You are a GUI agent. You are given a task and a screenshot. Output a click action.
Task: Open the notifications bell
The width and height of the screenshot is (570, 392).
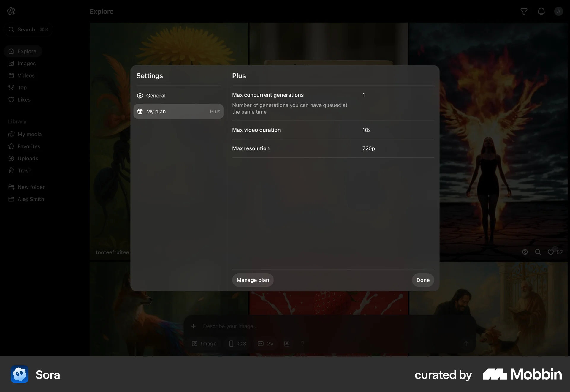(x=541, y=11)
